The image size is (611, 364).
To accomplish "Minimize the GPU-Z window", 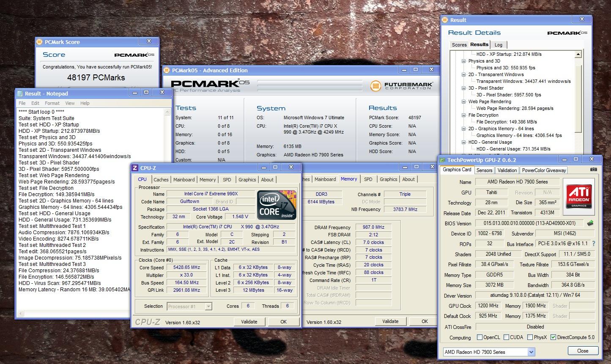I will click(565, 159).
